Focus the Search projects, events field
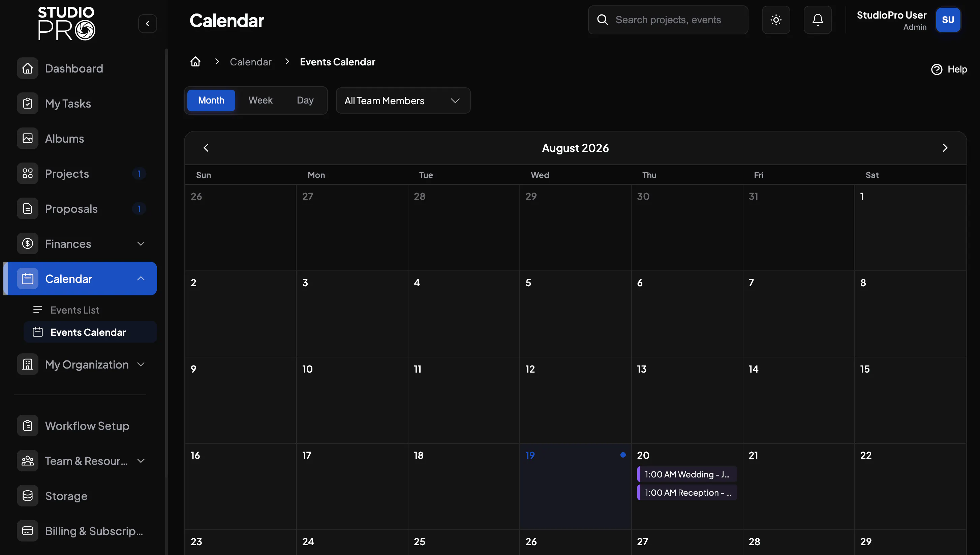 point(668,20)
